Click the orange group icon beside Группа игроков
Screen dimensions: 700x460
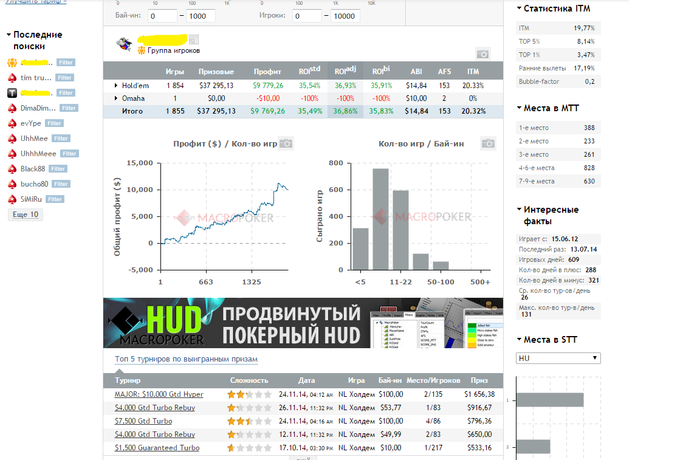coord(142,50)
